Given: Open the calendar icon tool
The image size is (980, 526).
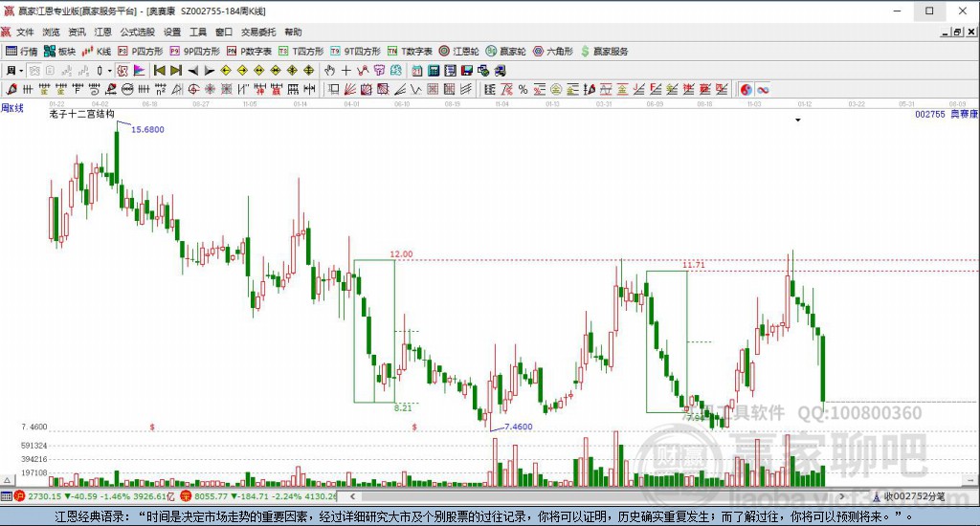Looking at the screenshot, I should tap(417, 71).
